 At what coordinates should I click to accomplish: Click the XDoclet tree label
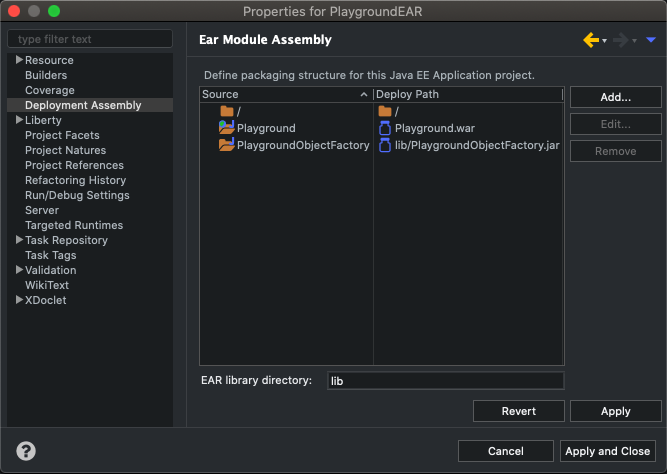coord(46,300)
